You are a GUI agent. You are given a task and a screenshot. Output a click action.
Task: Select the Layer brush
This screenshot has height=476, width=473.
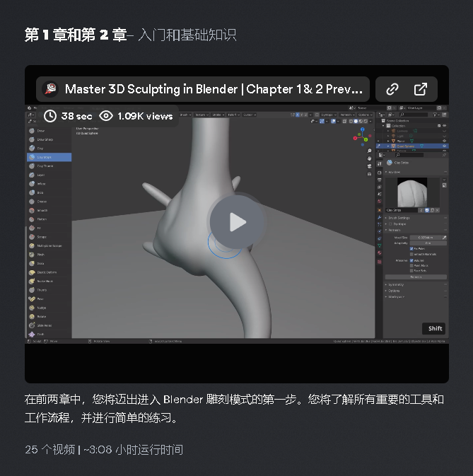(x=49, y=175)
